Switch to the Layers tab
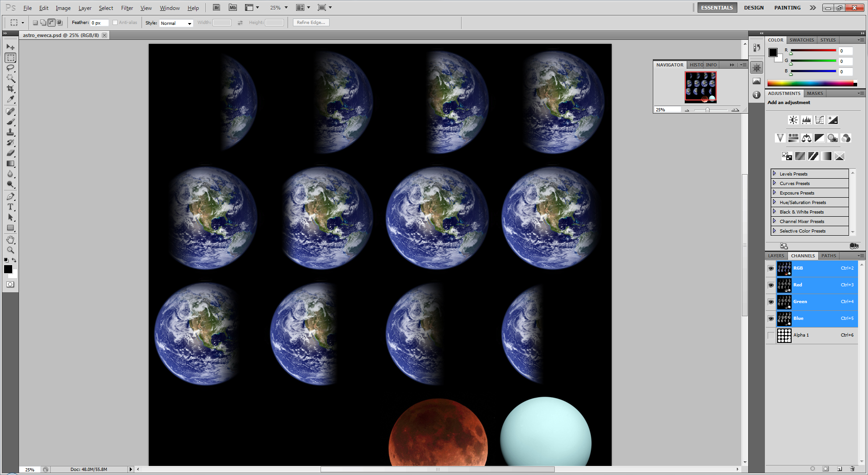The image size is (868, 475). 776,256
